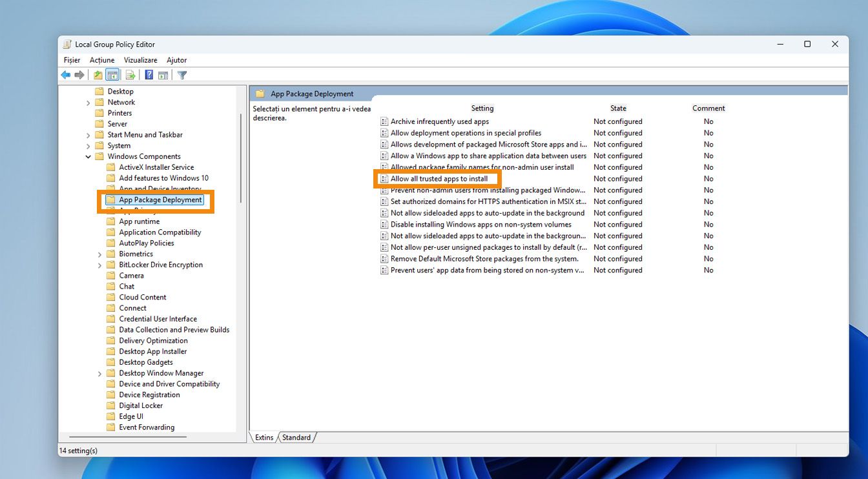Viewport: 868px width, 479px height.
Task: Expand the Desktop Window Manager node
Action: click(100, 373)
